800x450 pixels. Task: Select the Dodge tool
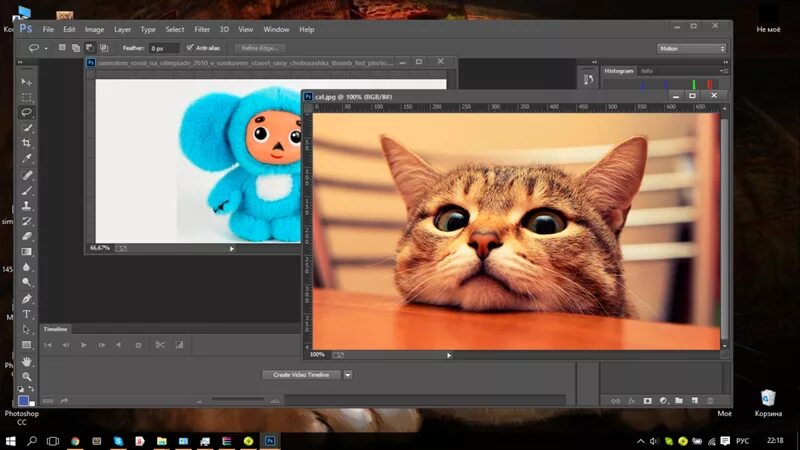point(27,282)
